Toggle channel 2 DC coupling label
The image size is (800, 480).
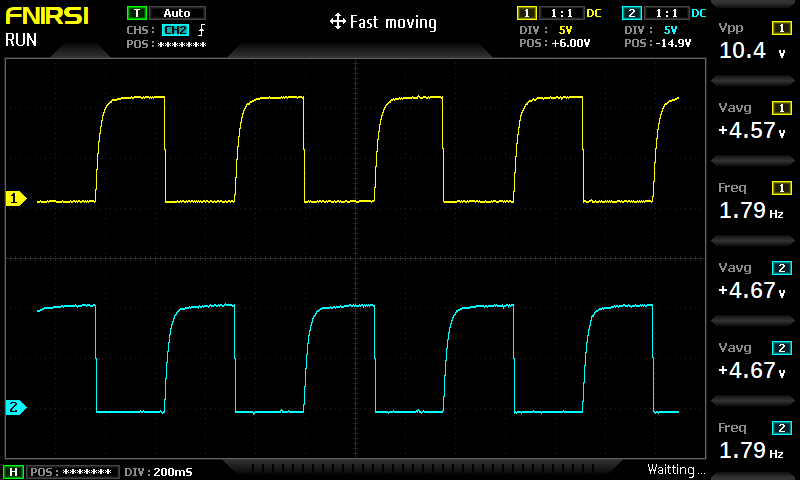pos(699,13)
